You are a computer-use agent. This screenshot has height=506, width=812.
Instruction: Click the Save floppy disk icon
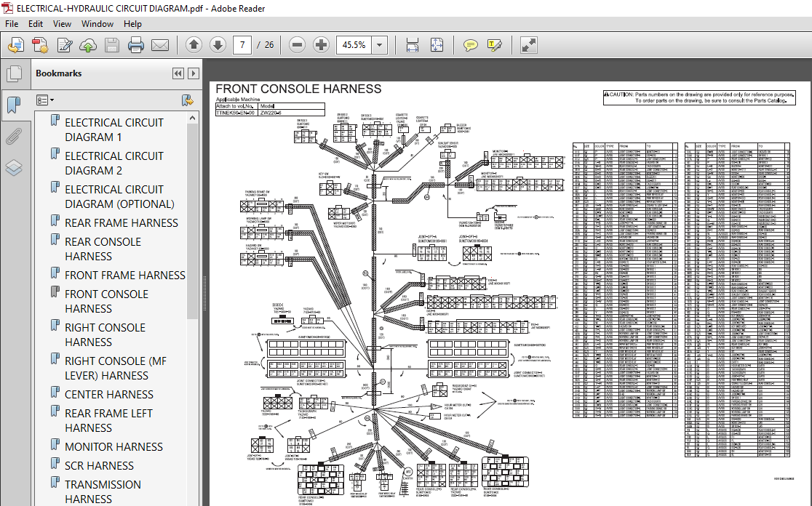coord(112,46)
